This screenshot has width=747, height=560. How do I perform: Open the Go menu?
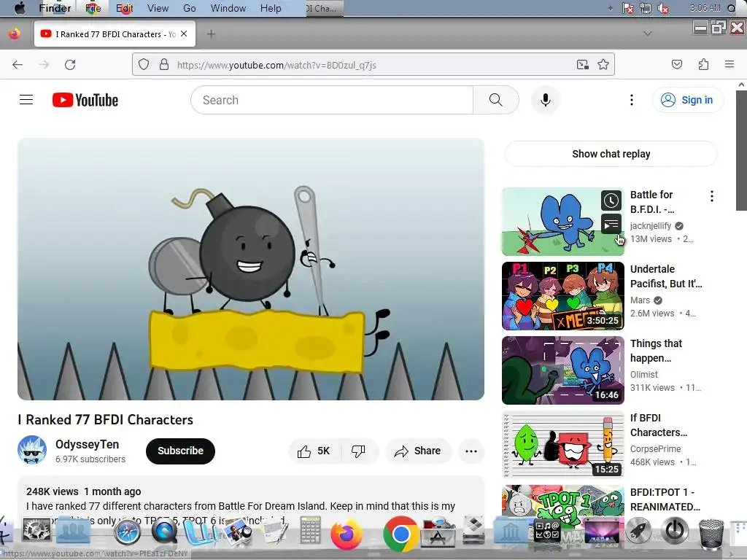[190, 8]
